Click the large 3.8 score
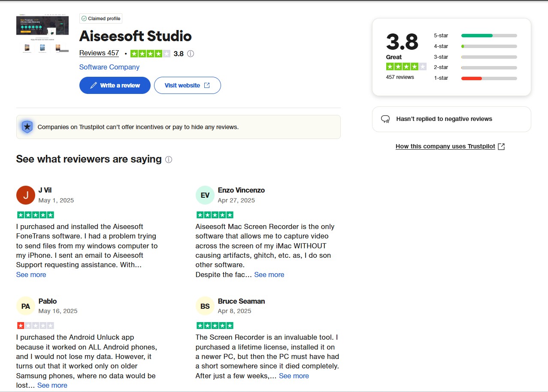Image resolution: width=548 pixels, height=392 pixels. (402, 42)
